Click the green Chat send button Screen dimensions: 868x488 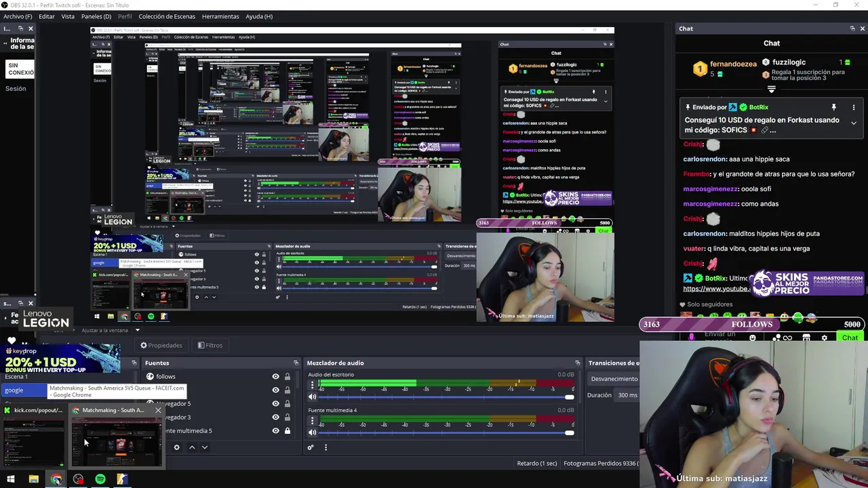point(850,338)
